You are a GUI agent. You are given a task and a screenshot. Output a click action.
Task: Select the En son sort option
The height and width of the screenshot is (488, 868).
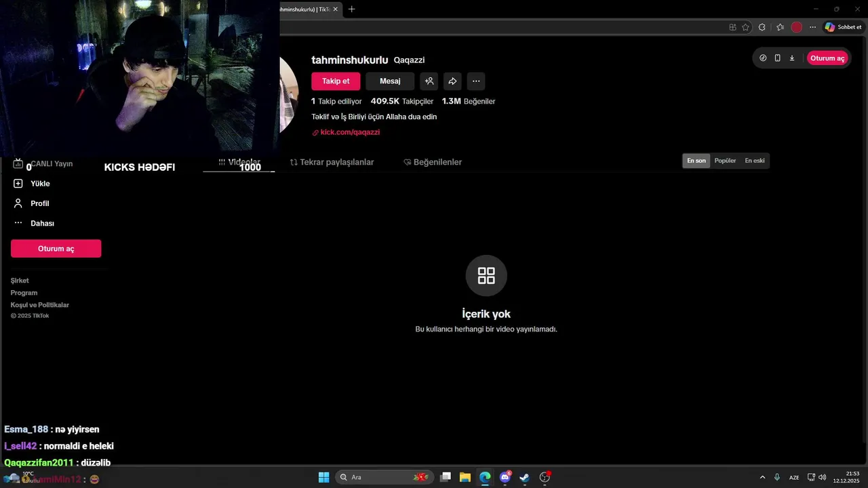pyautogui.click(x=696, y=161)
